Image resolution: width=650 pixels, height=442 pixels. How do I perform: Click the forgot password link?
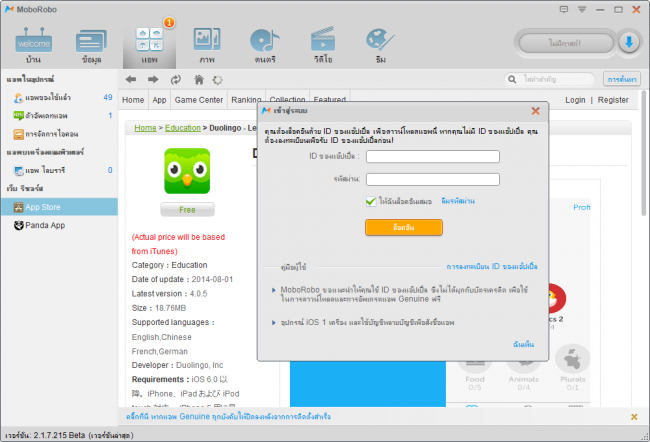[458, 201]
